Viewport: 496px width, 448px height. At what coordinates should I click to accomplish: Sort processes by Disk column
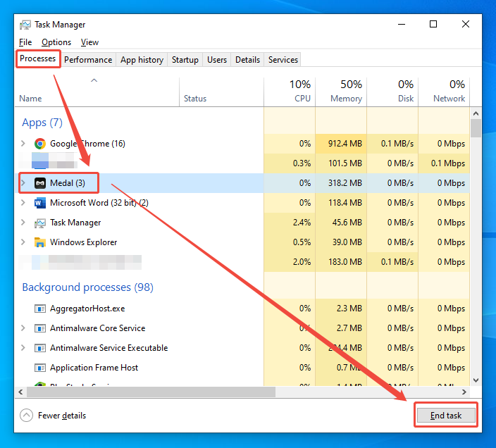392,92
